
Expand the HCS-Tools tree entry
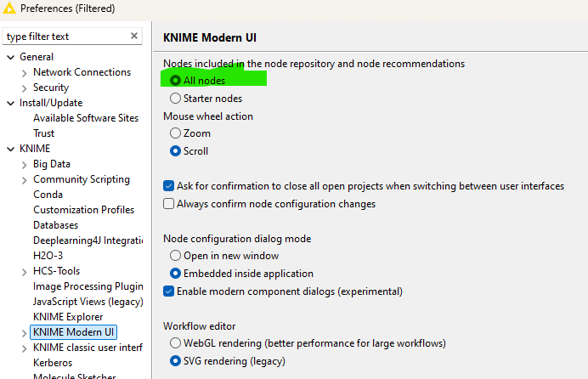(x=25, y=271)
